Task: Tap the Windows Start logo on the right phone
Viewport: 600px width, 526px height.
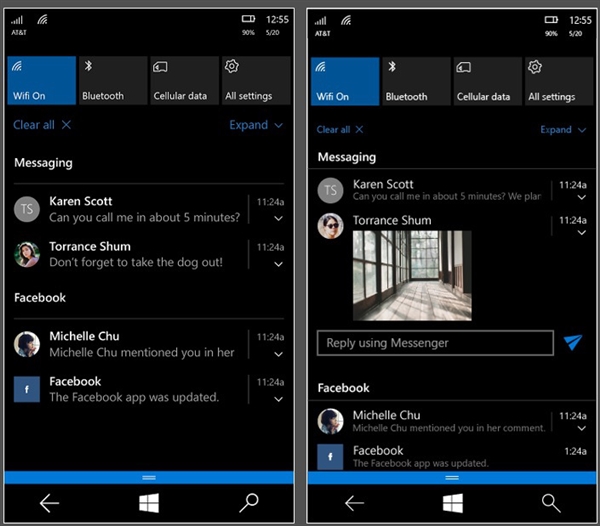Action: (453, 503)
